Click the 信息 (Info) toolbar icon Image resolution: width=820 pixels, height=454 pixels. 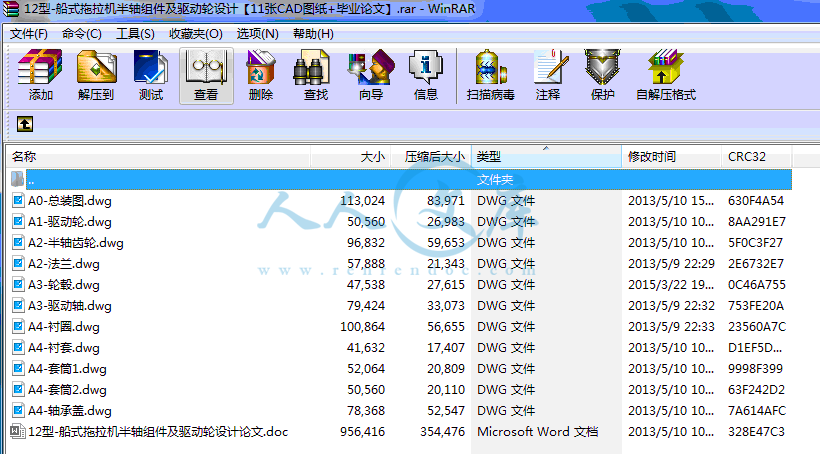pyautogui.click(x=426, y=67)
